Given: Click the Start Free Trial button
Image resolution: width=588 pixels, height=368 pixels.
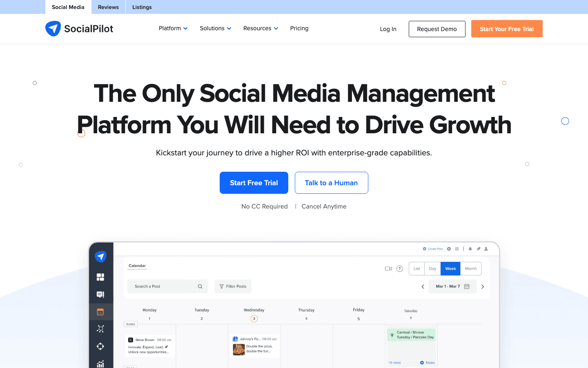Looking at the screenshot, I should point(254,183).
